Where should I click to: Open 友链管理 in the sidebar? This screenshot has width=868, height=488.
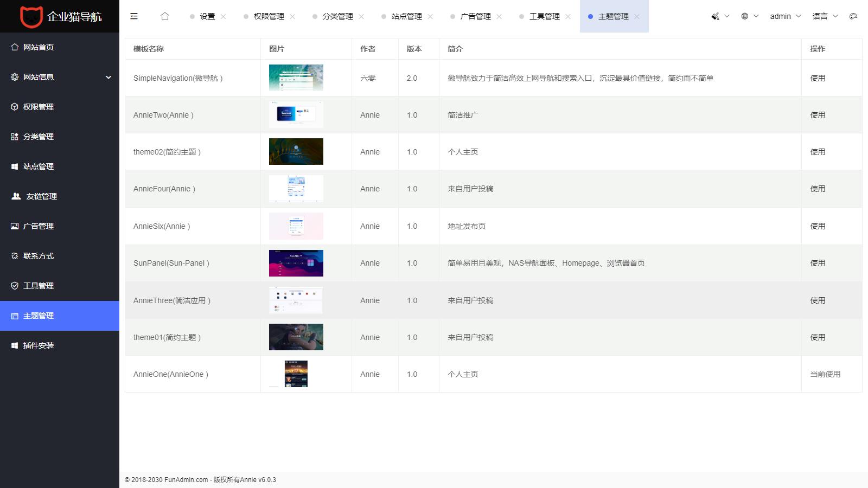pos(41,196)
